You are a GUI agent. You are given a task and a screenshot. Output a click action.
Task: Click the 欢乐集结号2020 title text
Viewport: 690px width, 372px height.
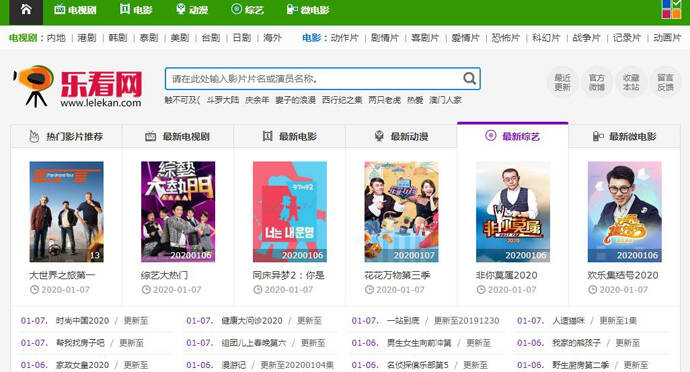click(x=623, y=275)
